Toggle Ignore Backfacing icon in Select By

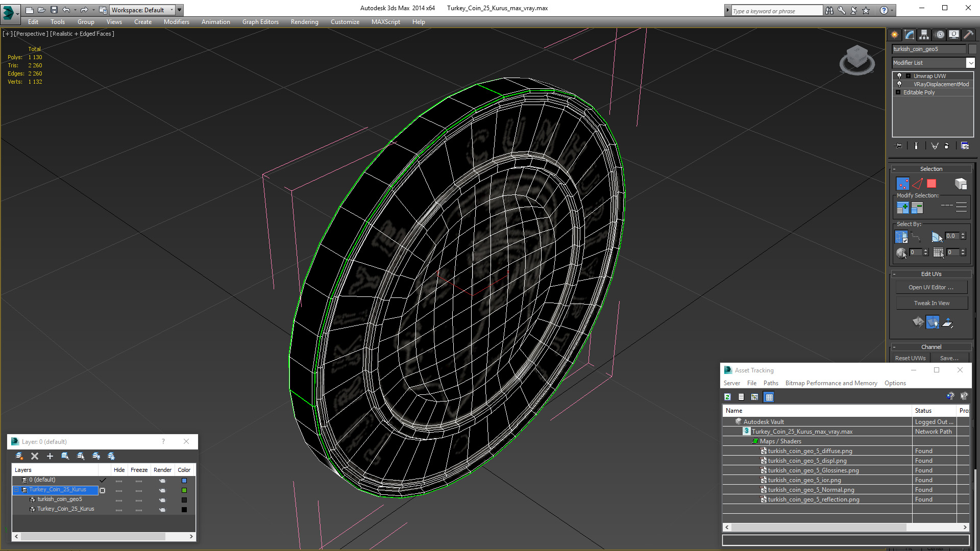point(901,237)
